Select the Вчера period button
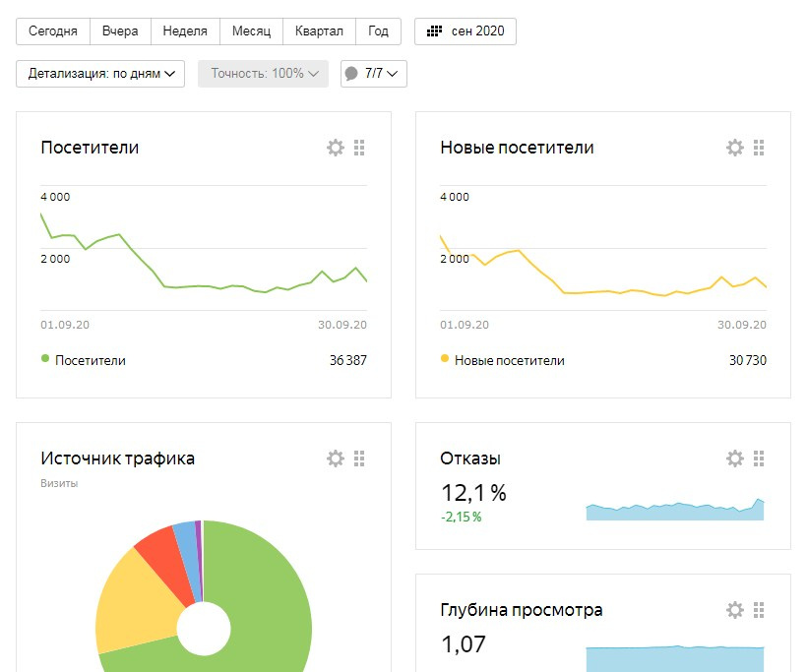Screen dimensions: 807x672 coord(120,31)
